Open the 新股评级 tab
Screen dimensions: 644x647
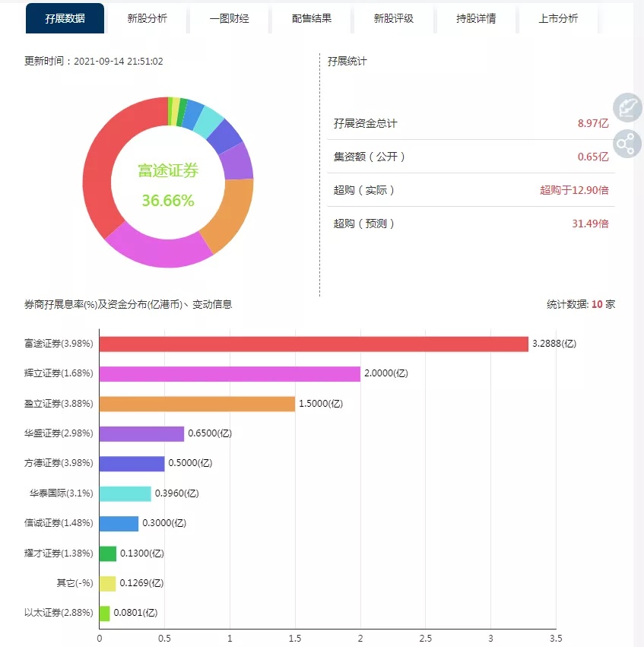[x=394, y=18]
